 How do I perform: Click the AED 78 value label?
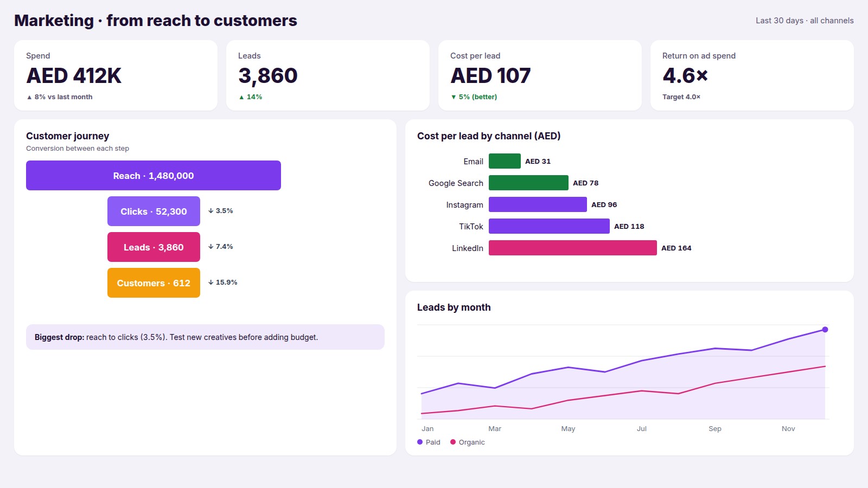coord(586,183)
